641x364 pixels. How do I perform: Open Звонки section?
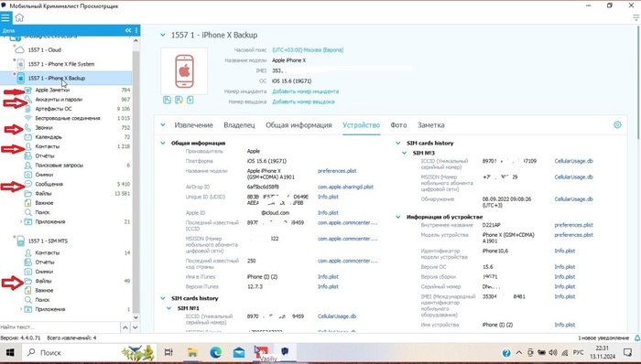click(44, 127)
